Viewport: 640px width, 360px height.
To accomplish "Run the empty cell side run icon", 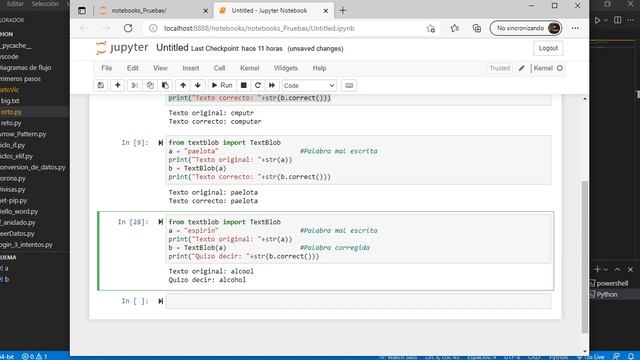I will tap(160, 301).
